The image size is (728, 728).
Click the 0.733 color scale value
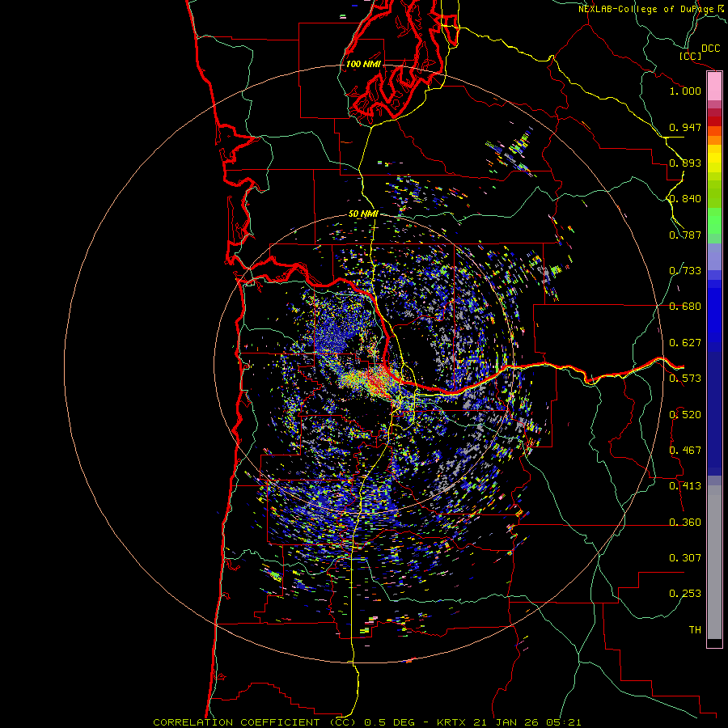coord(685,271)
